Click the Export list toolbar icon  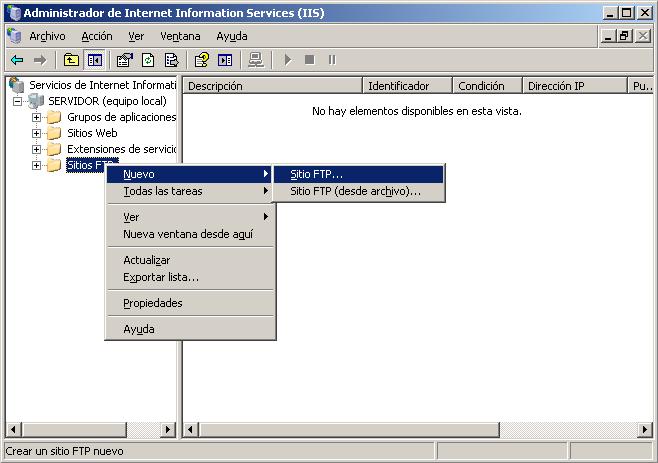pos(171,60)
